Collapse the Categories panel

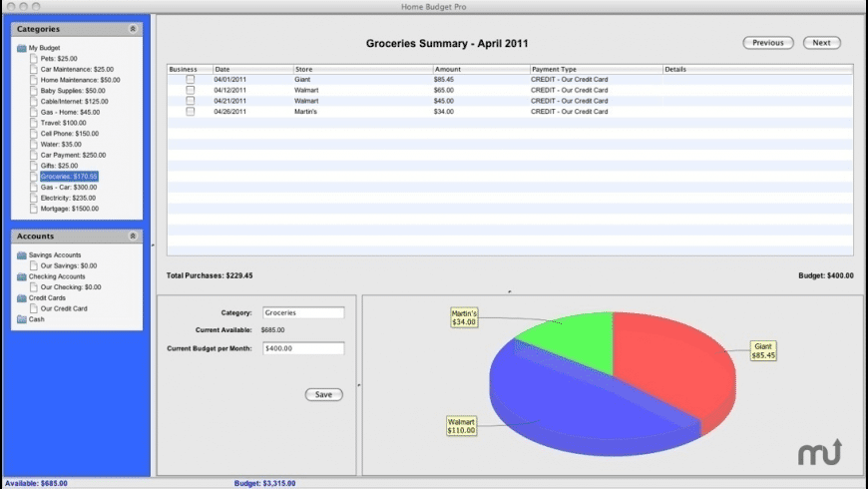133,30
